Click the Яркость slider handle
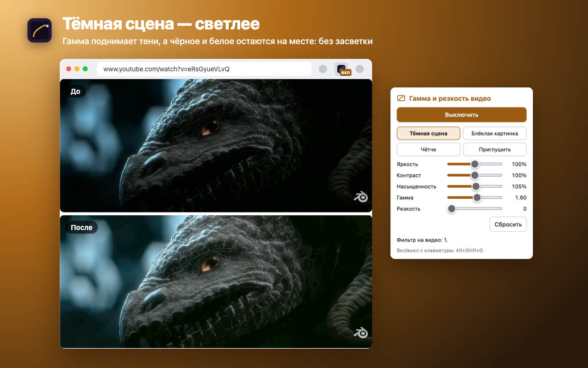 [x=475, y=164]
